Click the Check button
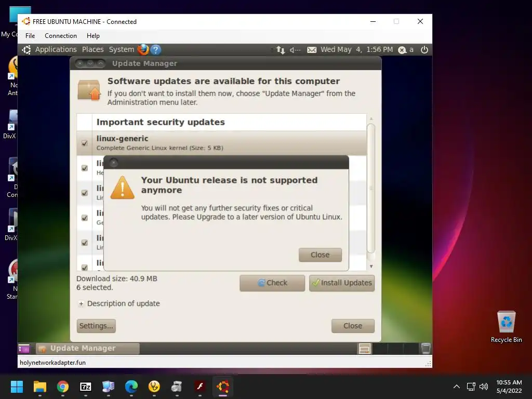 [272, 283]
